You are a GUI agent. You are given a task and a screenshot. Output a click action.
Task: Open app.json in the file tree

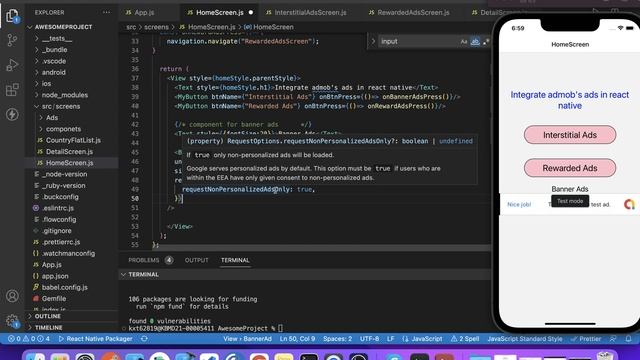coord(55,276)
